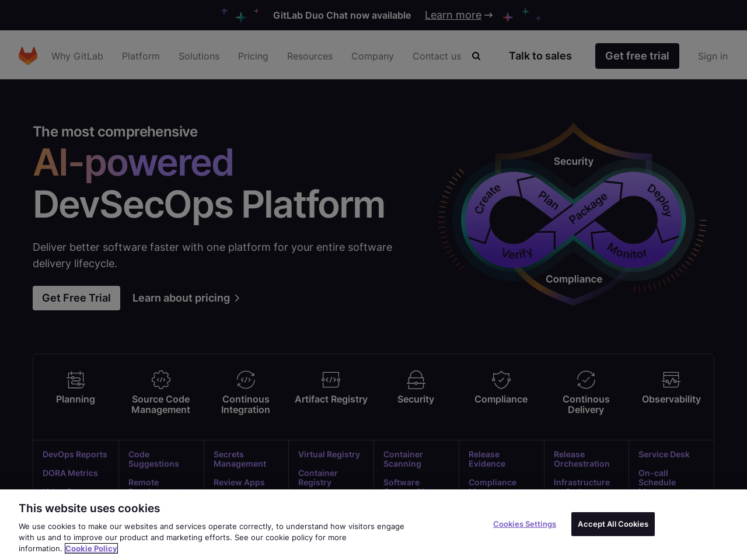747x560 pixels.
Task: Click the Sign in link
Action: pyautogui.click(x=713, y=56)
